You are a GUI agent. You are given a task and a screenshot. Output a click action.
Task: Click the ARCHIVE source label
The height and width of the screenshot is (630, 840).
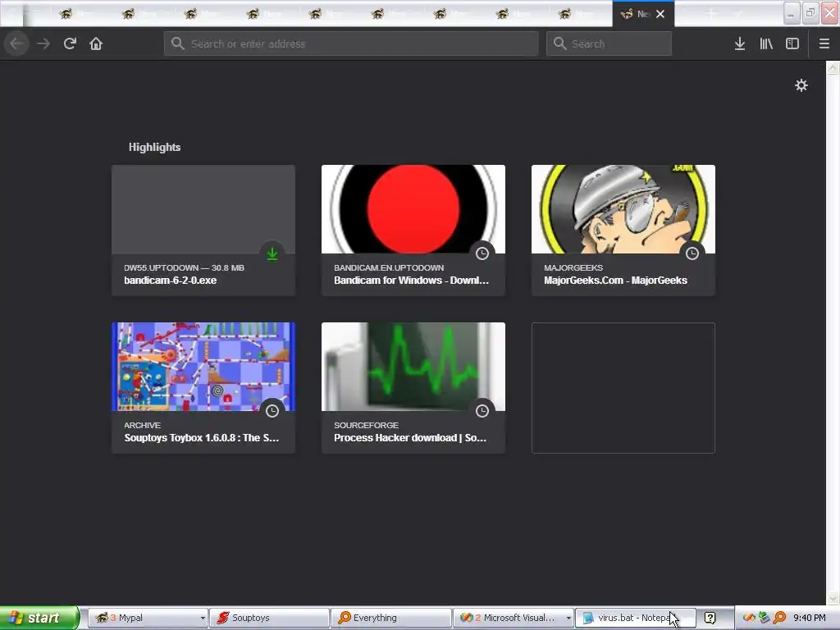pyautogui.click(x=142, y=425)
